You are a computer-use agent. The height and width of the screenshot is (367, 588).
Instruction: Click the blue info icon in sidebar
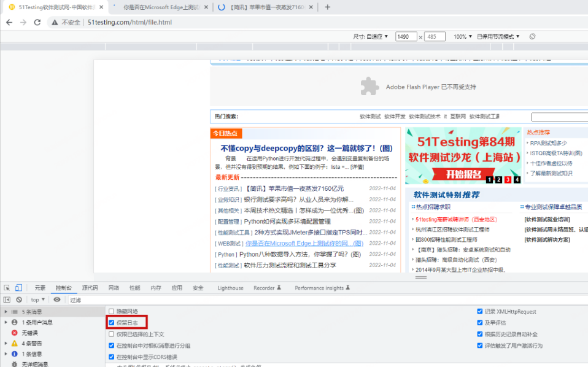14,354
